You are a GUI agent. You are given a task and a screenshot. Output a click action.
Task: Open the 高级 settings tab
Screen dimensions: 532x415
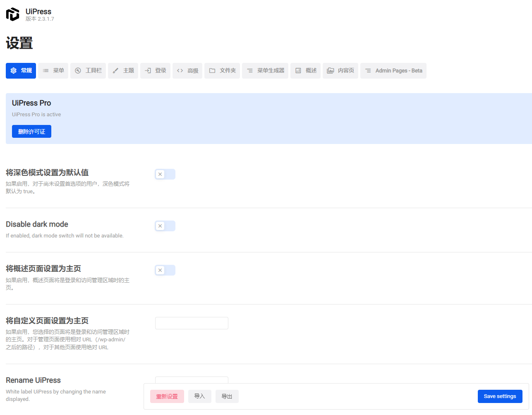[x=187, y=71]
